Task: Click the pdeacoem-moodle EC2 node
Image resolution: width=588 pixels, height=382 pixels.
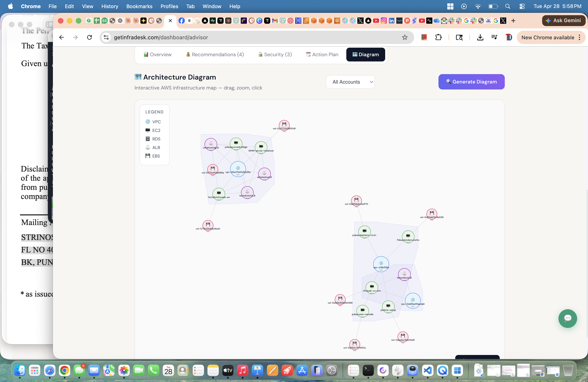Action: pos(362,311)
